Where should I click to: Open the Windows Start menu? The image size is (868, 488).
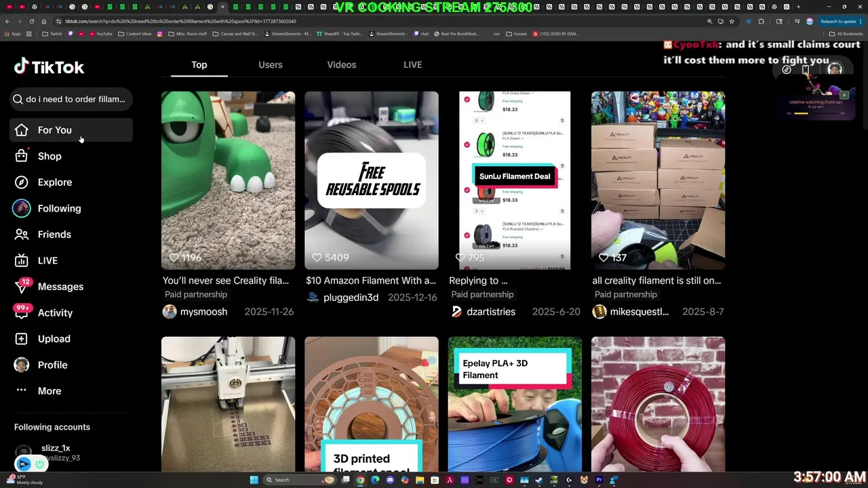(x=254, y=480)
